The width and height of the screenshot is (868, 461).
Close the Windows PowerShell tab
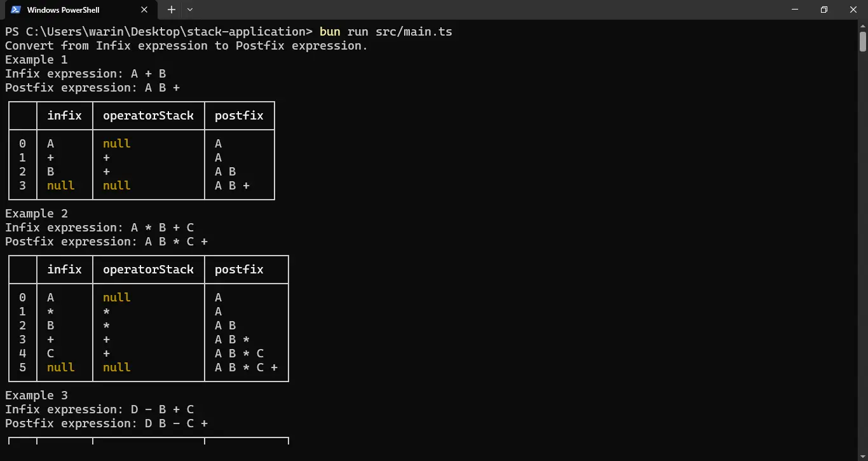pyautogui.click(x=144, y=10)
